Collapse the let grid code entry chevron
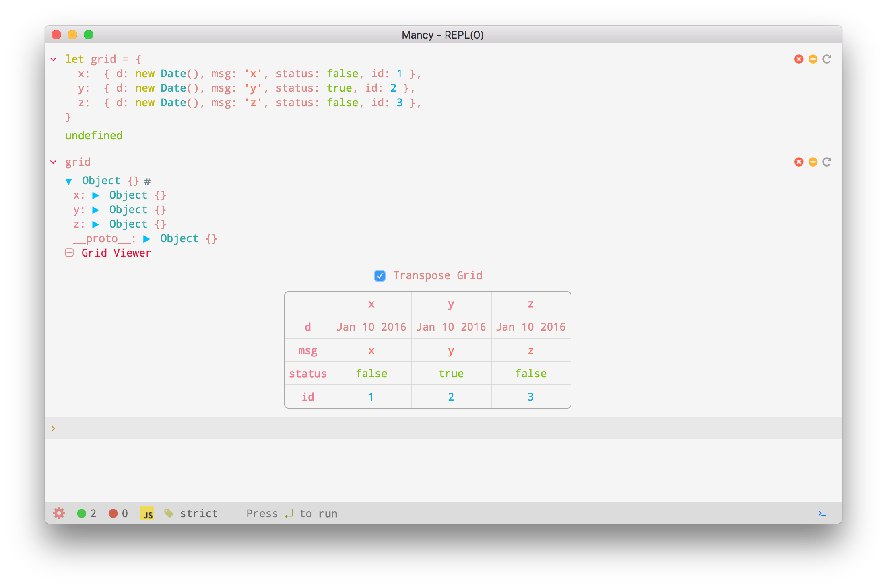Screen dimensions: 887x588 (53, 59)
